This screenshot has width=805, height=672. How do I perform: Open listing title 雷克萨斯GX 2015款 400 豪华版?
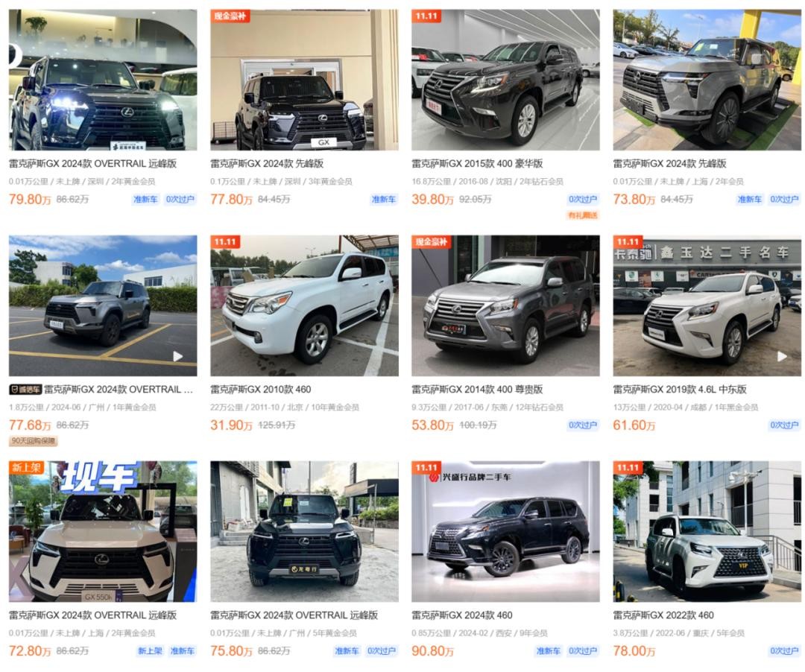coord(477,164)
